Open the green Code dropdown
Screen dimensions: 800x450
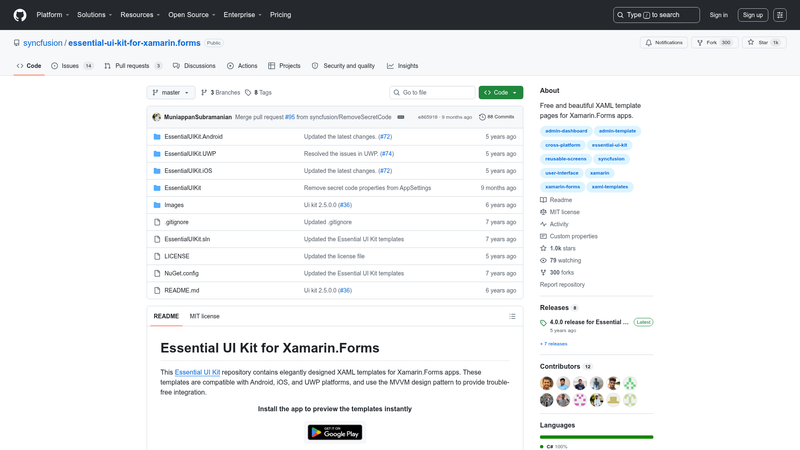(501, 92)
